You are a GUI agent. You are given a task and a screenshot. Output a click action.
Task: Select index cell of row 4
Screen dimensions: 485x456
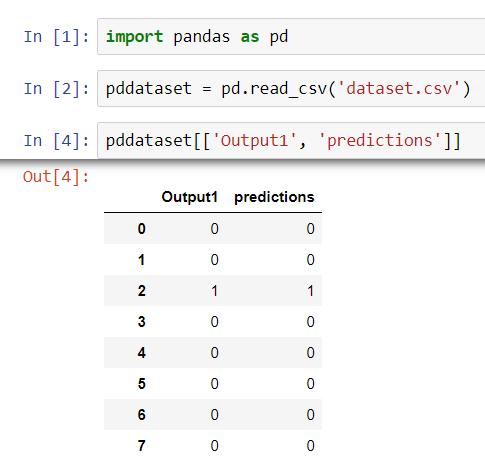pyautogui.click(x=142, y=353)
